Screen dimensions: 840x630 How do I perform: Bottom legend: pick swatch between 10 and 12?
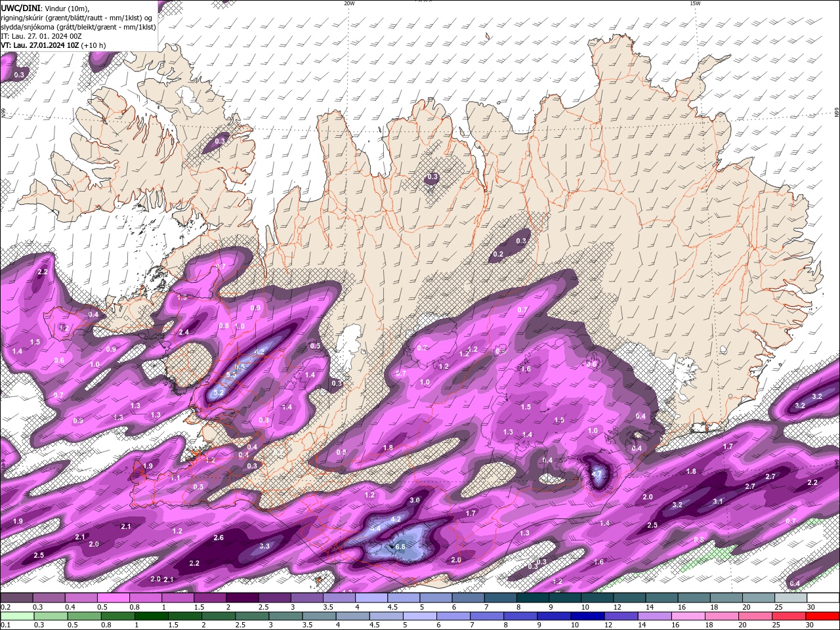(x=588, y=616)
